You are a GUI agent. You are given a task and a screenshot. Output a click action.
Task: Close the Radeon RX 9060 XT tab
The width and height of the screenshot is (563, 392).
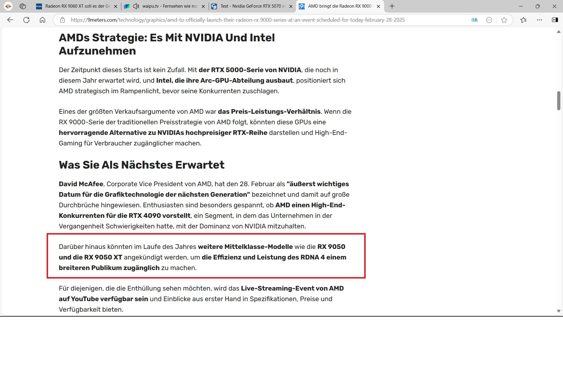pos(116,6)
